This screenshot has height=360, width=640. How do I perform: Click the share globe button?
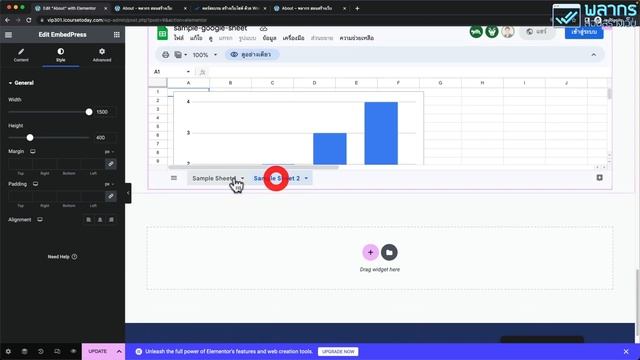[537, 31]
